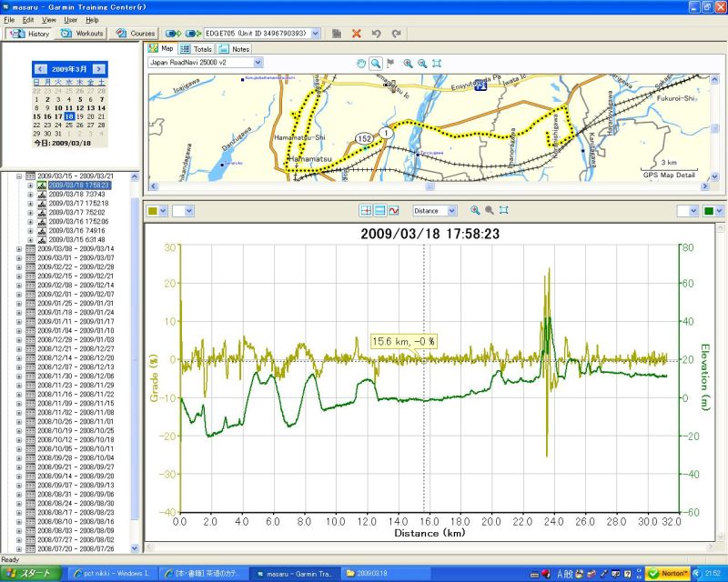728x582 pixels.
Task: Expand activity 2009/03/15 6:31:48
Action: 30,240
